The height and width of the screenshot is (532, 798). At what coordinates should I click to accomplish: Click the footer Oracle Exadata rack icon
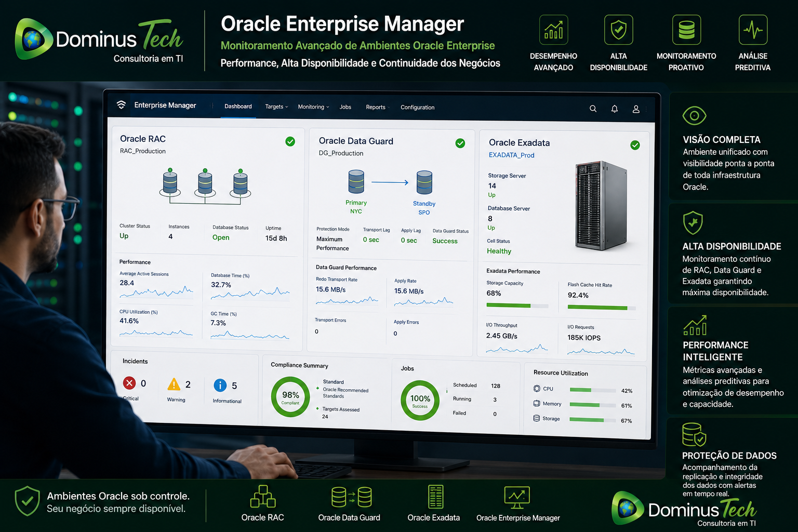435,496
